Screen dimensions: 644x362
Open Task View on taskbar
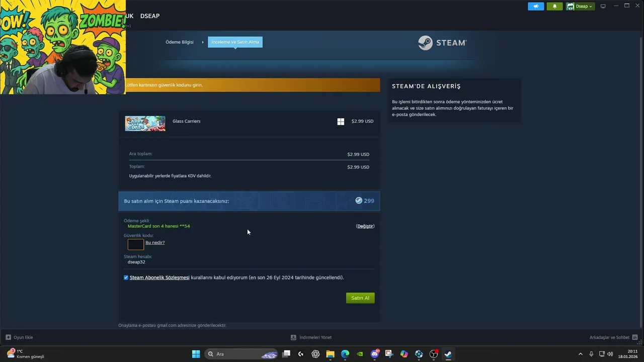pyautogui.click(x=286, y=354)
